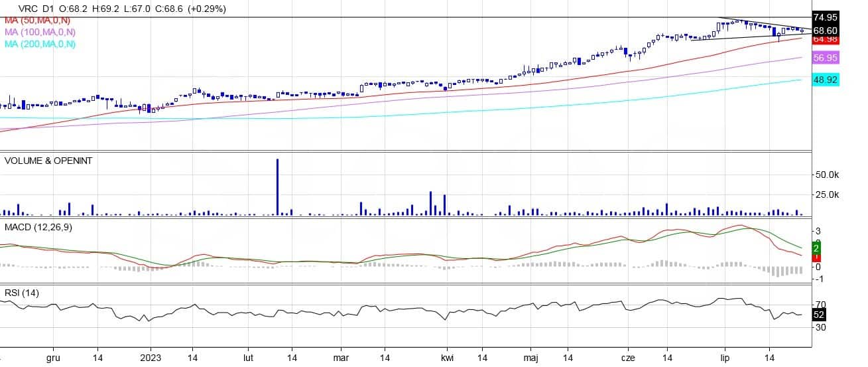This screenshot has width=868, height=367.
Task: Click the 2023 label on date axis
Action: [151, 357]
